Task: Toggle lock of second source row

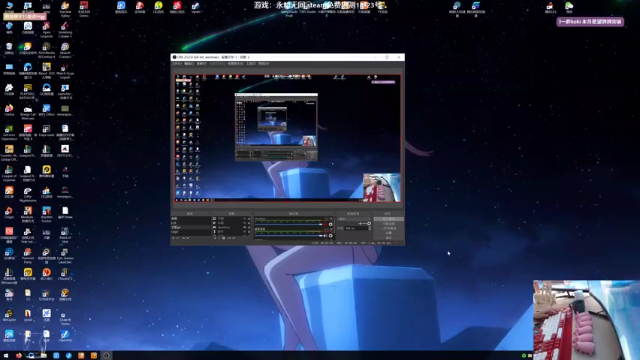Action: (x=249, y=223)
